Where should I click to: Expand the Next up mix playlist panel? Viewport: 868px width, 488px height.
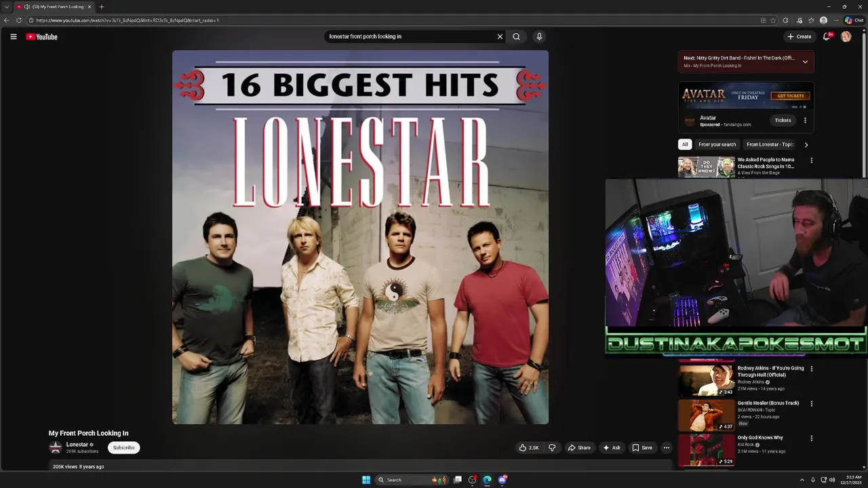click(x=805, y=62)
